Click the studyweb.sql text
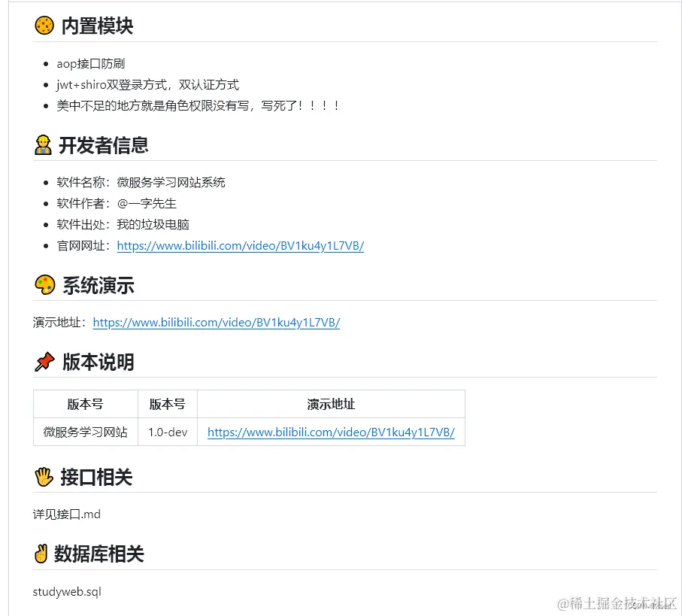The image size is (682, 616). [x=67, y=592]
